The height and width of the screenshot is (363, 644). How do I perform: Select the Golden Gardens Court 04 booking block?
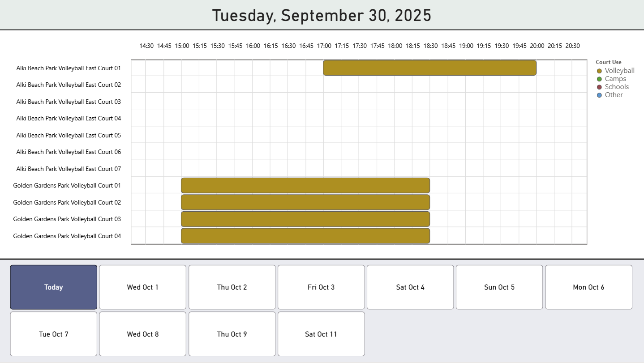coord(305,235)
